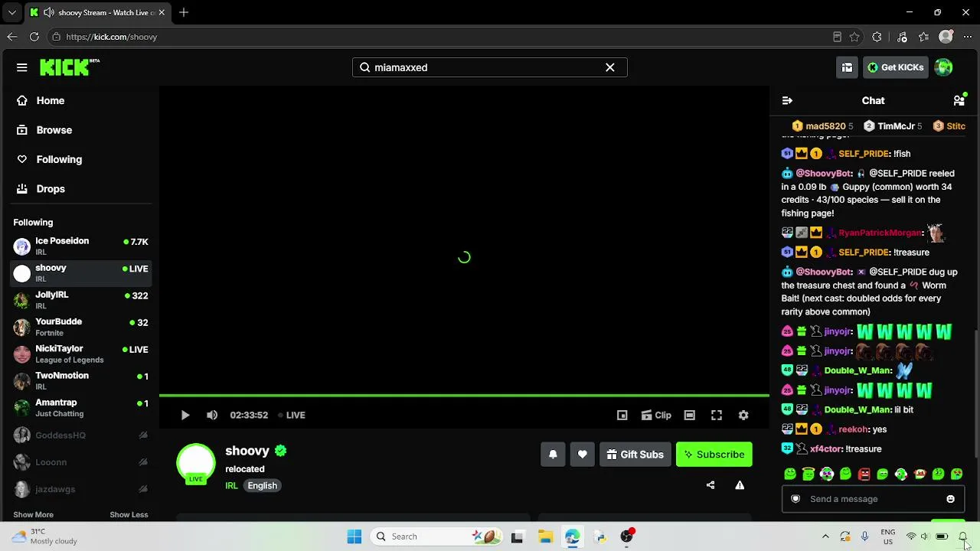Open the emote picker in chat

tap(951, 499)
